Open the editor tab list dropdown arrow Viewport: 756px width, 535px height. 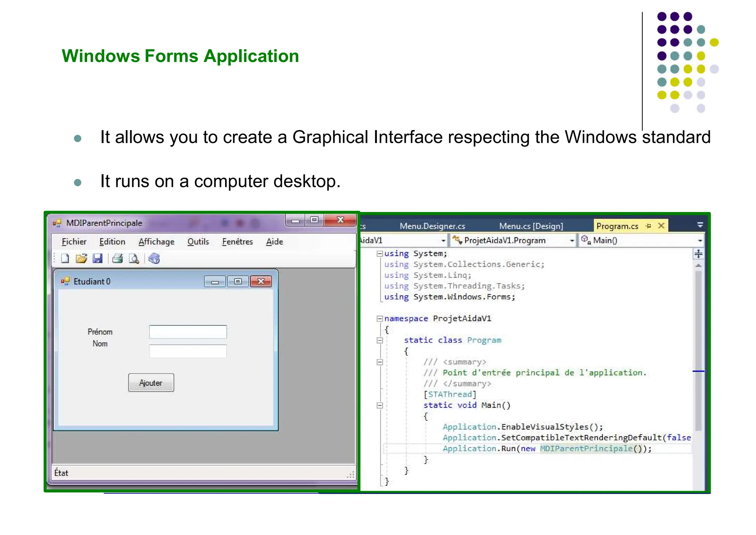[700, 225]
